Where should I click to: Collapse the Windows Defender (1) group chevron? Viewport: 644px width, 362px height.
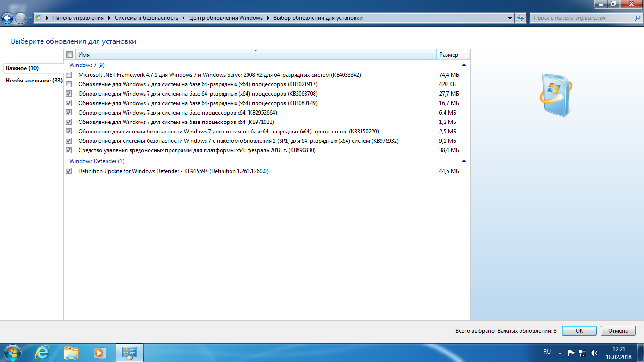pyautogui.click(x=464, y=161)
